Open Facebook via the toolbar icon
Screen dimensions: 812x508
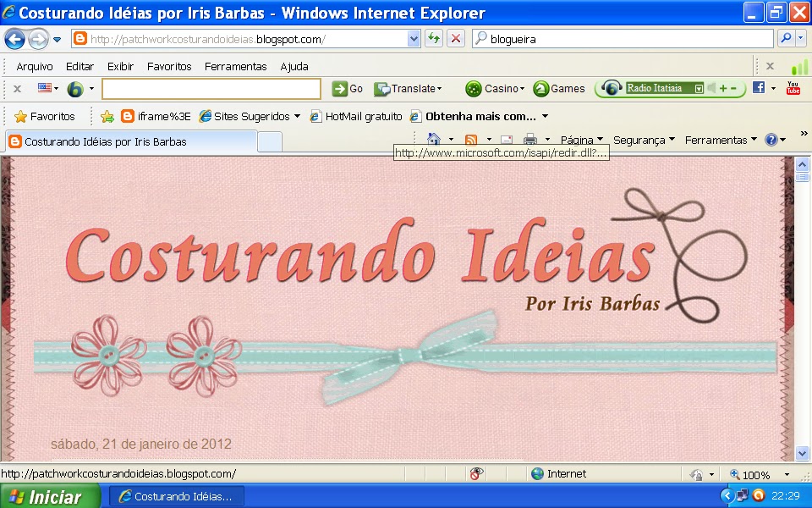[759, 87]
